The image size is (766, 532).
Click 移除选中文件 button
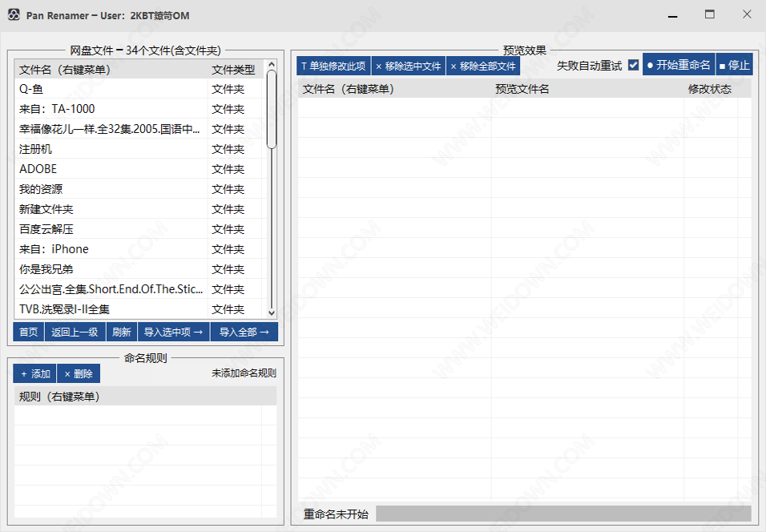point(409,66)
